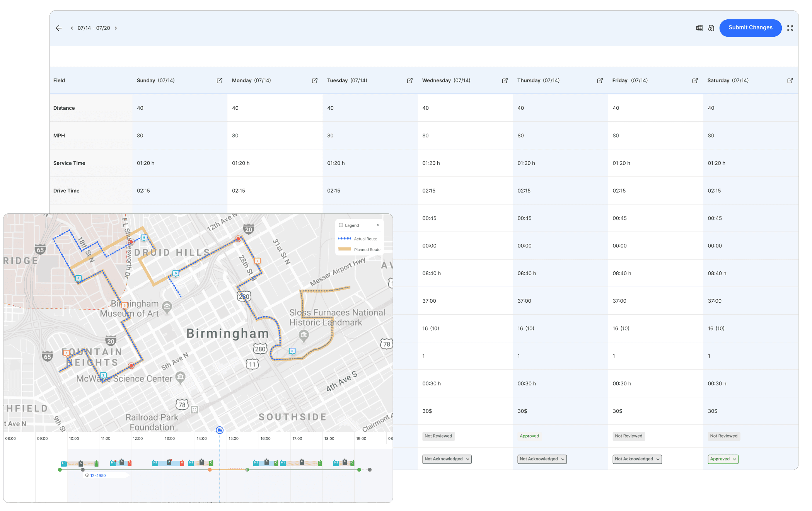Click green start dot on timeline track
This screenshot has height=511, width=812.
click(x=60, y=470)
